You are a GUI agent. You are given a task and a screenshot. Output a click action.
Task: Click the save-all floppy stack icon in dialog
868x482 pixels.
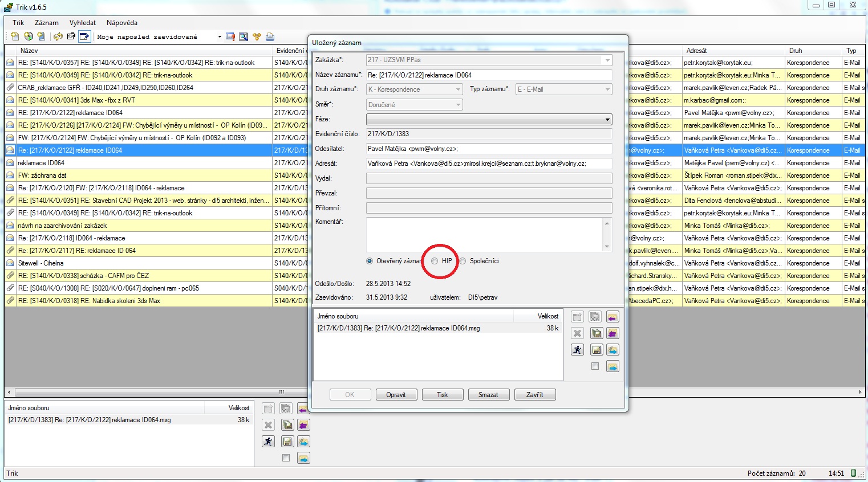(596, 333)
